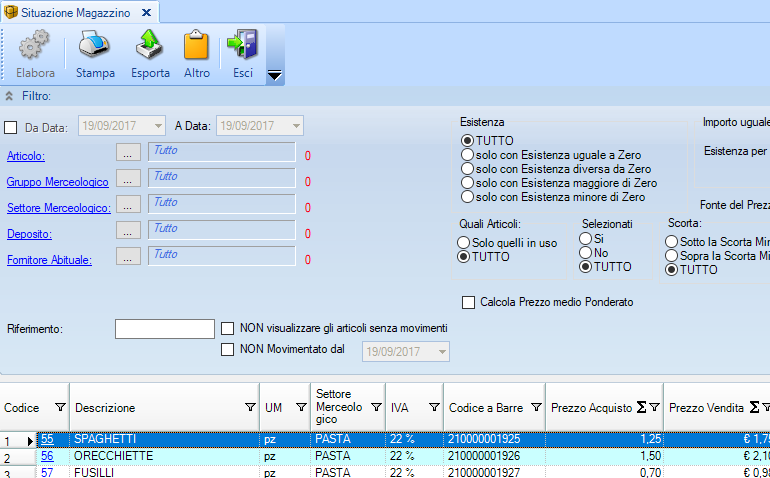This screenshot has height=478, width=770.
Task: Click the sum icon on Prezzo Acquisto column
Action: pyautogui.click(x=641, y=408)
